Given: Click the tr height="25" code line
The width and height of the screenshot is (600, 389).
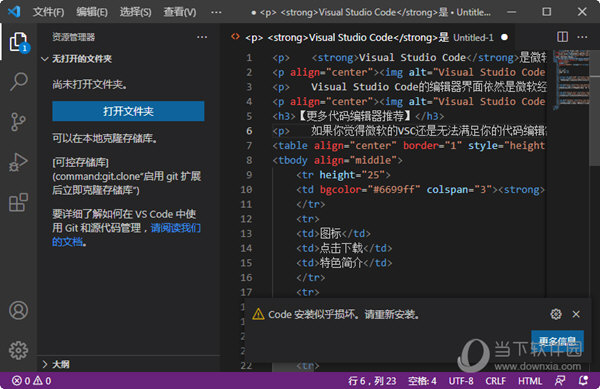Looking at the screenshot, I should tap(343, 175).
